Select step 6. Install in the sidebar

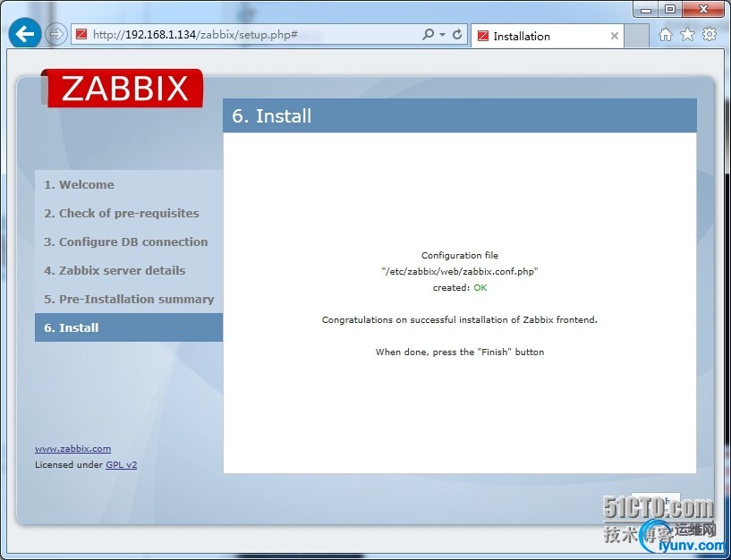coord(128,327)
